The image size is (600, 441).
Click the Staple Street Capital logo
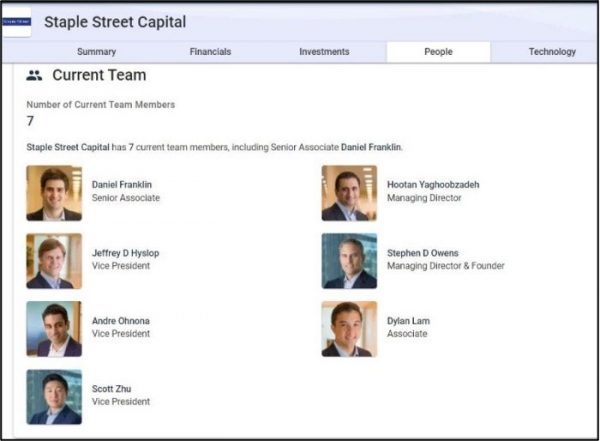click(x=16, y=21)
